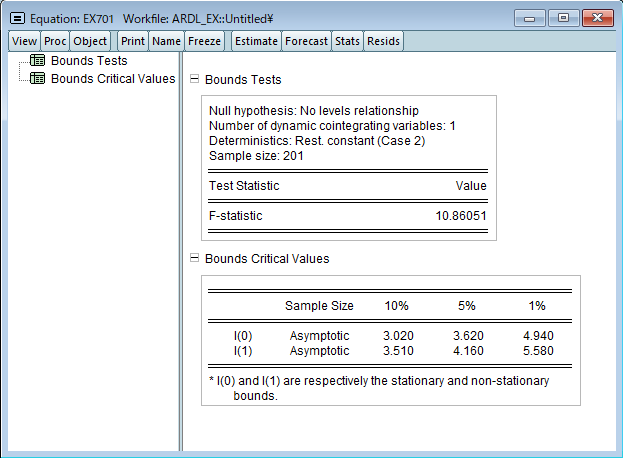Select Bounds Critical Values tree item

(x=112, y=78)
